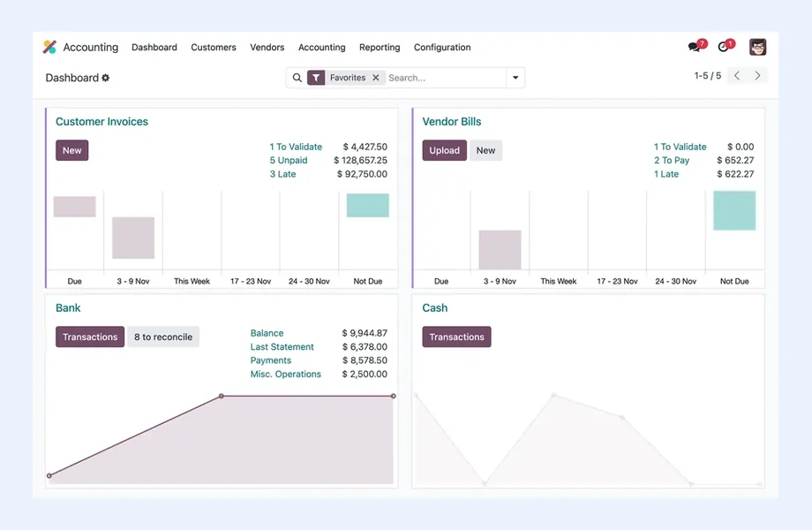Click Payments link in Bank
812x530 pixels.
point(271,360)
